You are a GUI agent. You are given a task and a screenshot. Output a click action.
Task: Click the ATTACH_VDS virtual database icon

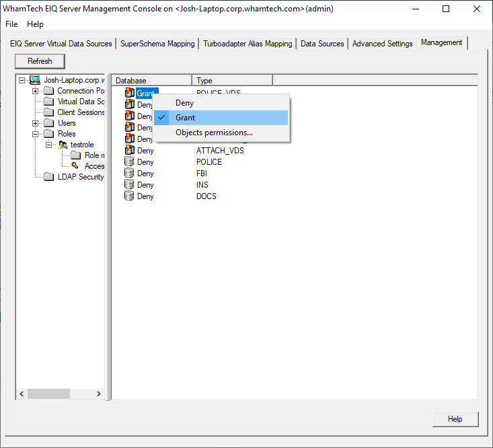pos(130,151)
